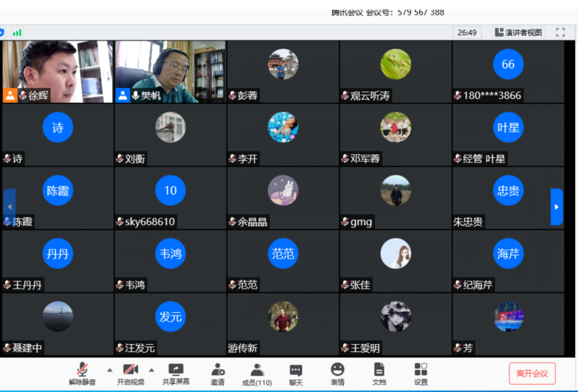Switch to speaker view (演讲者视图)
The height and width of the screenshot is (392, 578).
point(518,32)
